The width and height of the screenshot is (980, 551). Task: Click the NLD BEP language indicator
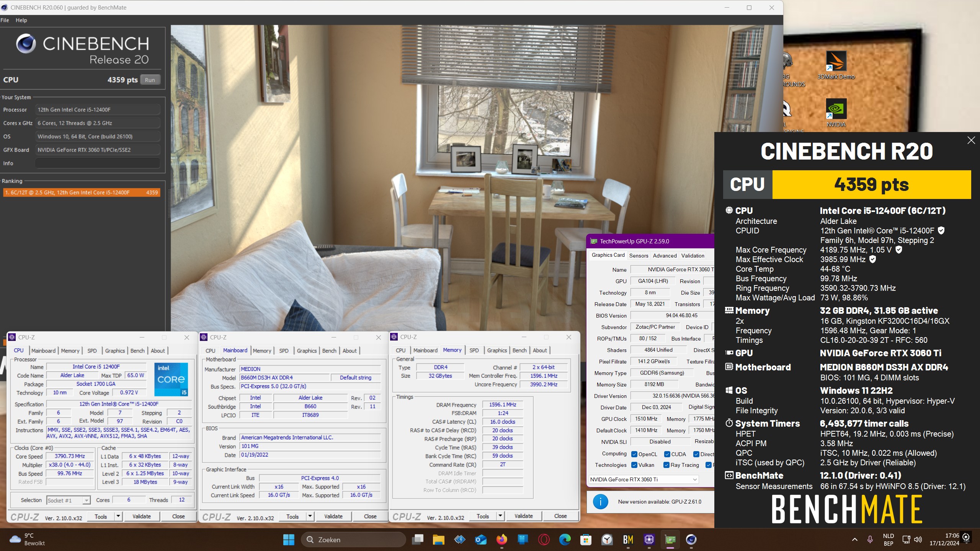[889, 540]
